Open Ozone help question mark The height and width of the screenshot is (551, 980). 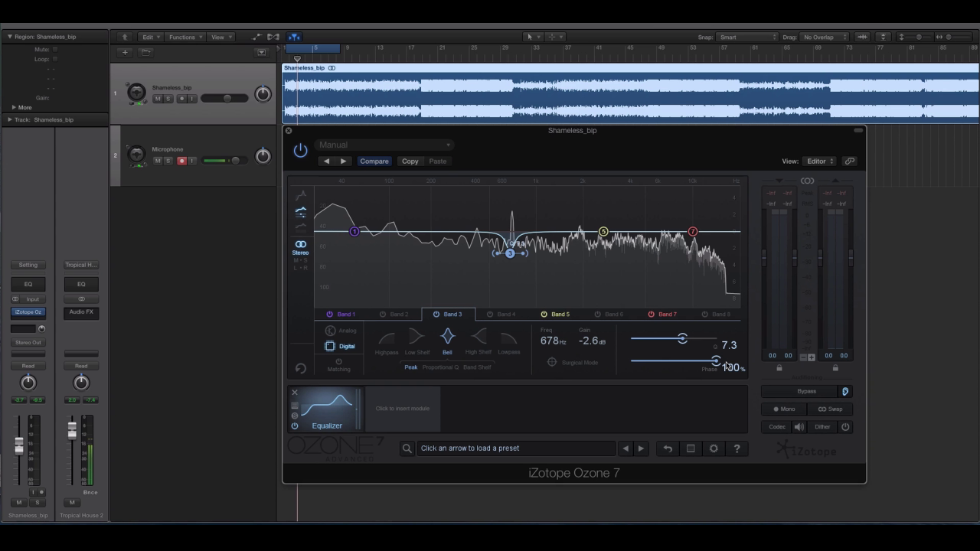click(737, 448)
